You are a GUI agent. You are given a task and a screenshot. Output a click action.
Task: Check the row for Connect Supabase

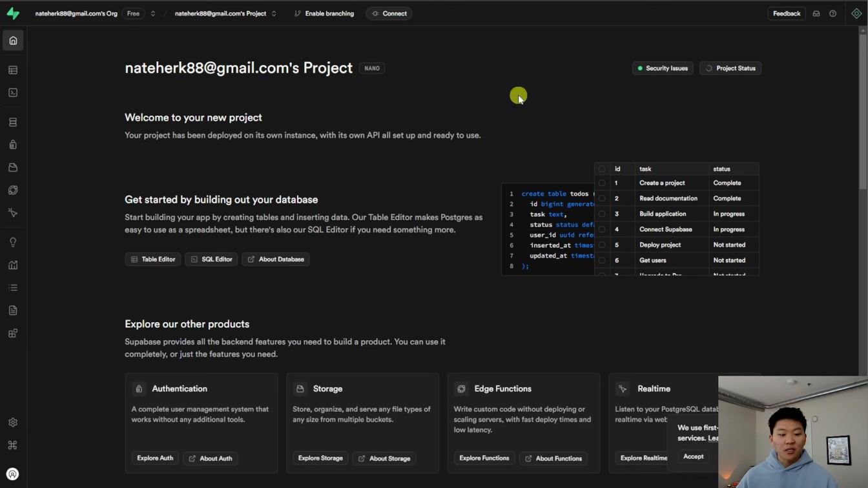pos(602,230)
